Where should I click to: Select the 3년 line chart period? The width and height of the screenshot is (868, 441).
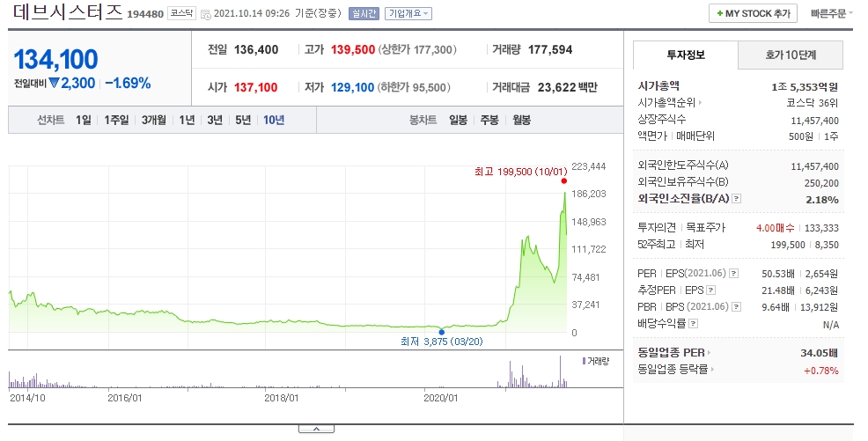pyautogui.click(x=215, y=120)
